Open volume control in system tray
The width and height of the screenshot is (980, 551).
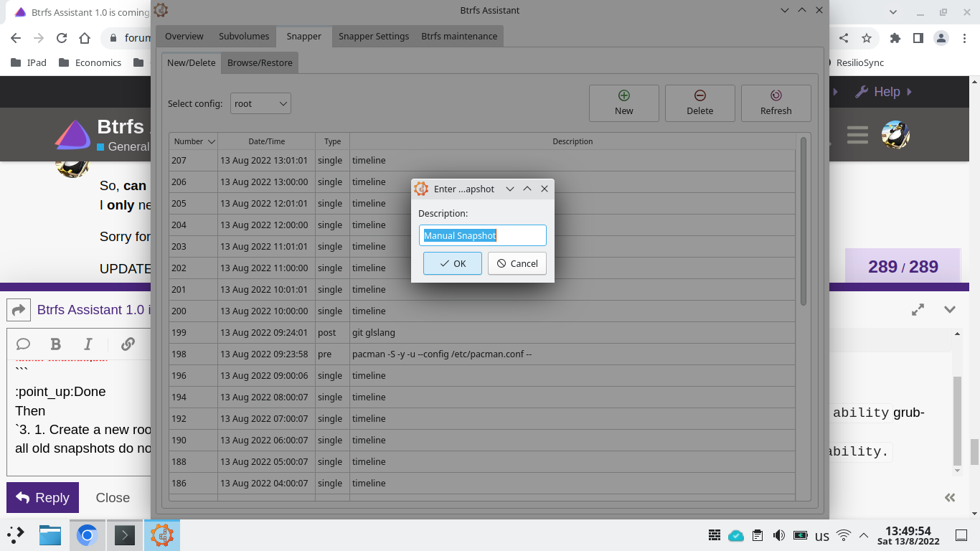click(778, 535)
